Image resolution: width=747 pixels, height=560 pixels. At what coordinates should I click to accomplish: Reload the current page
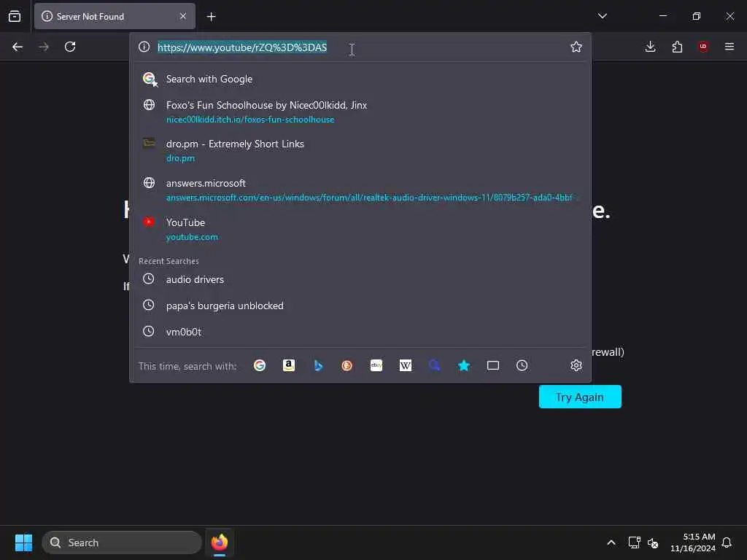point(70,47)
